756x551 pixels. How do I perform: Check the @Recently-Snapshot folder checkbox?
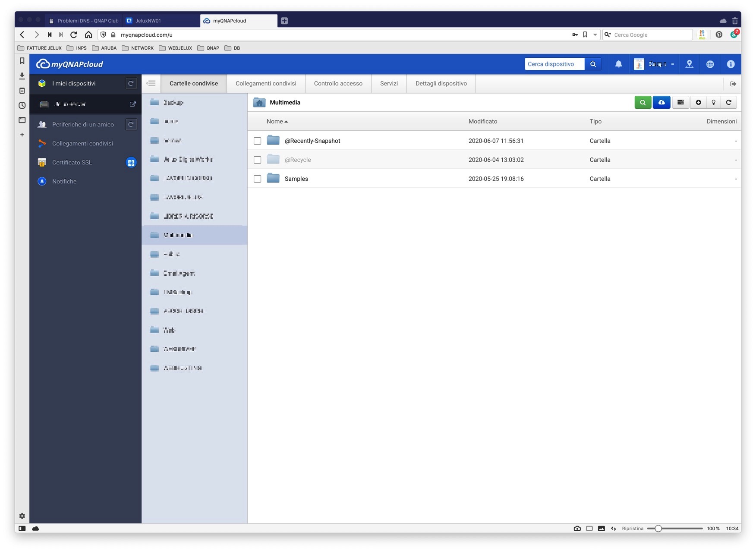[x=258, y=141]
